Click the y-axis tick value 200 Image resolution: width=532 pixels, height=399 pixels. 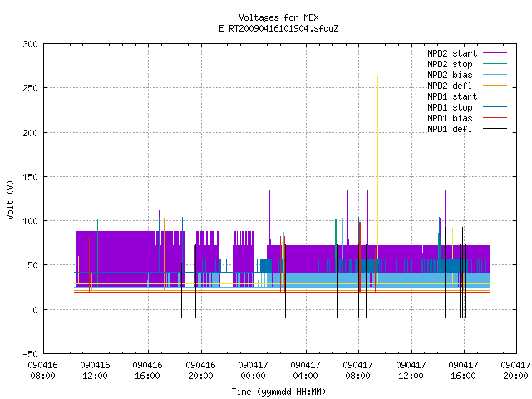(30, 133)
